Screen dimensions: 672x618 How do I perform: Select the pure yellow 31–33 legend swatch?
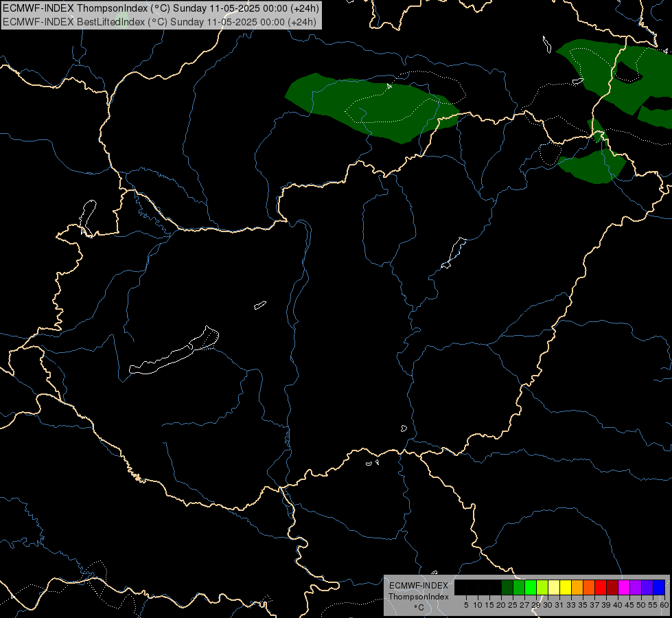566,587
